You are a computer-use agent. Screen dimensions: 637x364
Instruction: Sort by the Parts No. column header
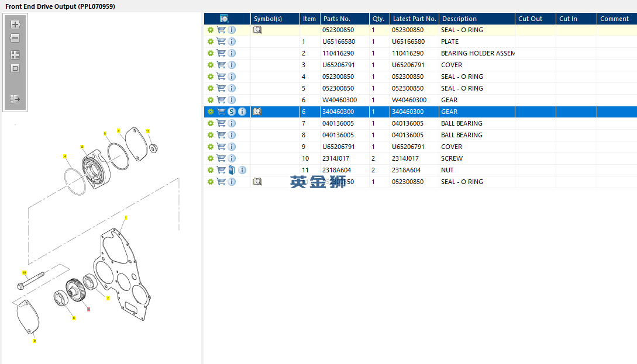click(345, 19)
